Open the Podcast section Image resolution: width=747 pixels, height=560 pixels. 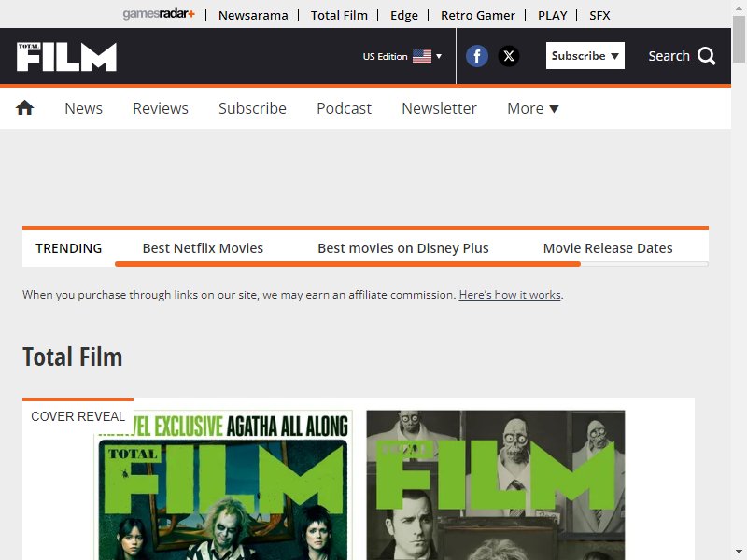344,108
